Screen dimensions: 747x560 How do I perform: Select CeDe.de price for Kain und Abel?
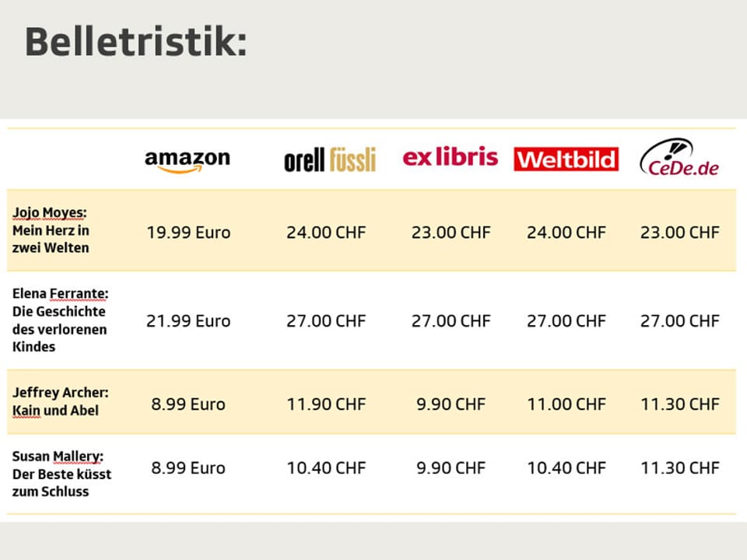[679, 404]
